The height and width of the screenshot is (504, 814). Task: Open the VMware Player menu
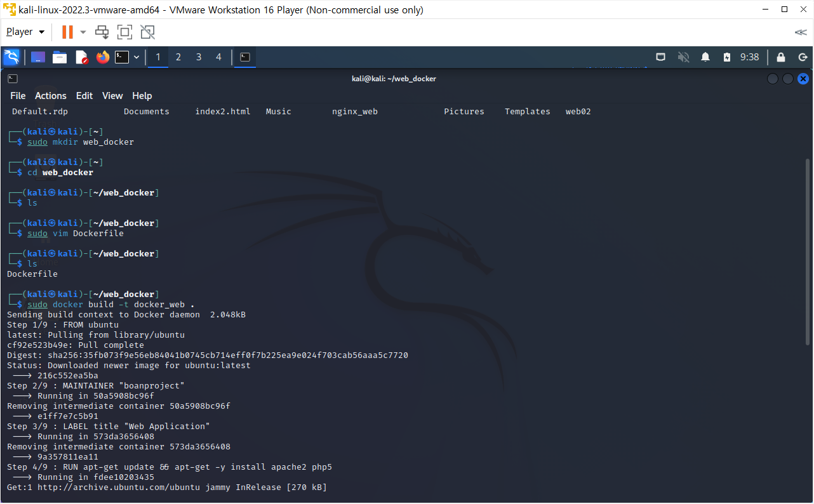(x=25, y=32)
